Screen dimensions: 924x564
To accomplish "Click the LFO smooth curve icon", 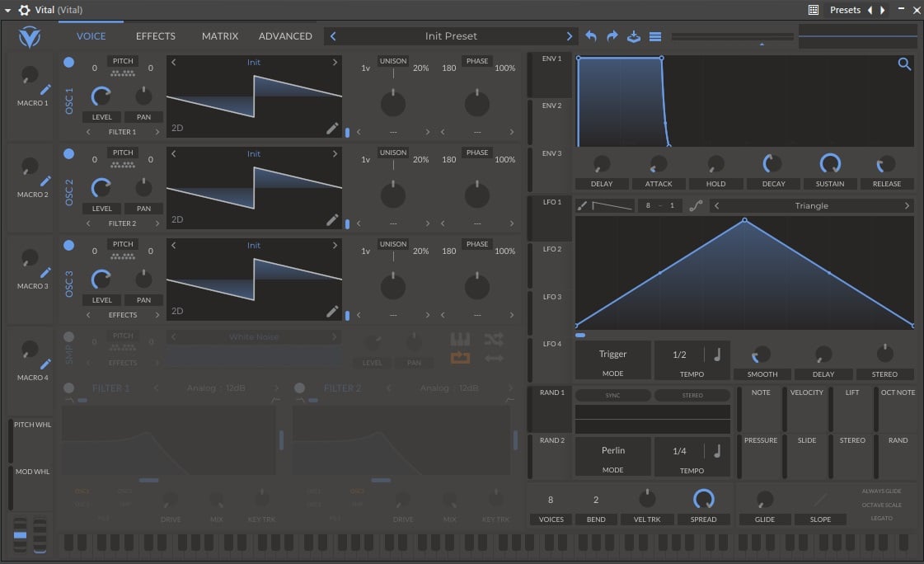I will tap(696, 205).
